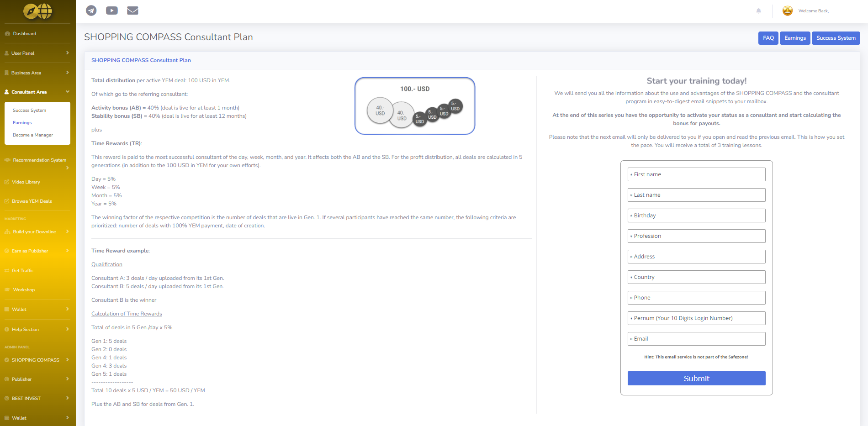Open the YouTube icon in top bar

point(112,11)
